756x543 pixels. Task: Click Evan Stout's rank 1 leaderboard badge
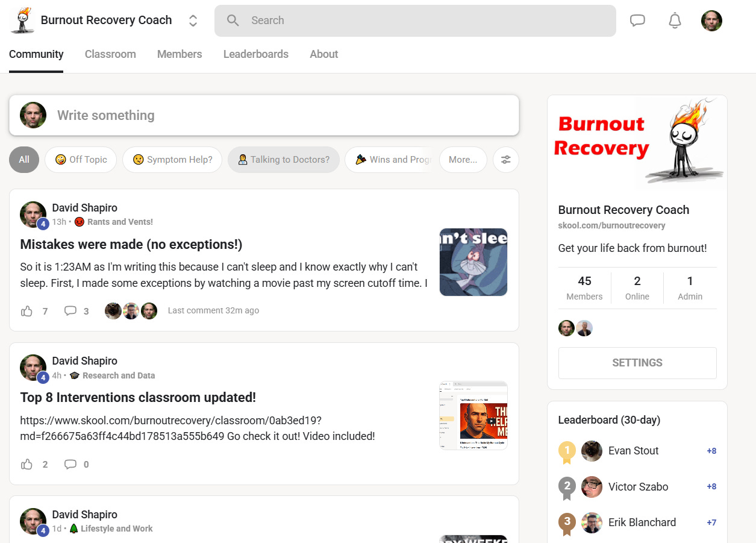567,451
